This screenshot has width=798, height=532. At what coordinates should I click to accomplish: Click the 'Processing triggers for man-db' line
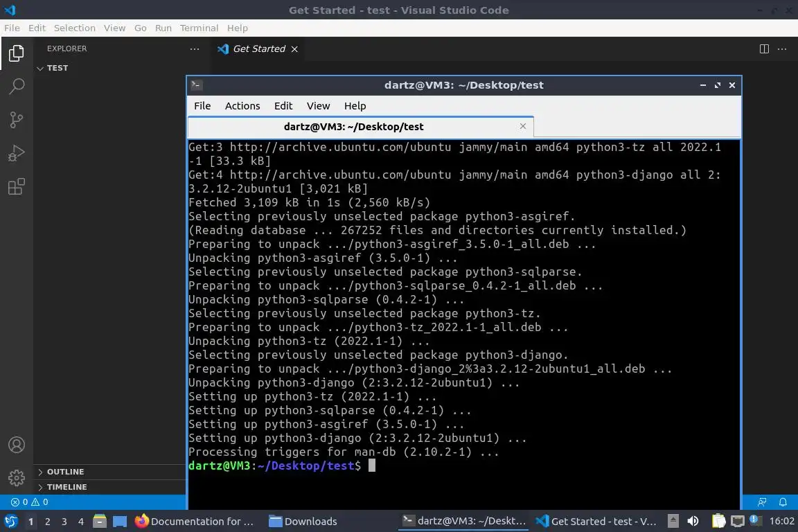pyautogui.click(x=343, y=452)
